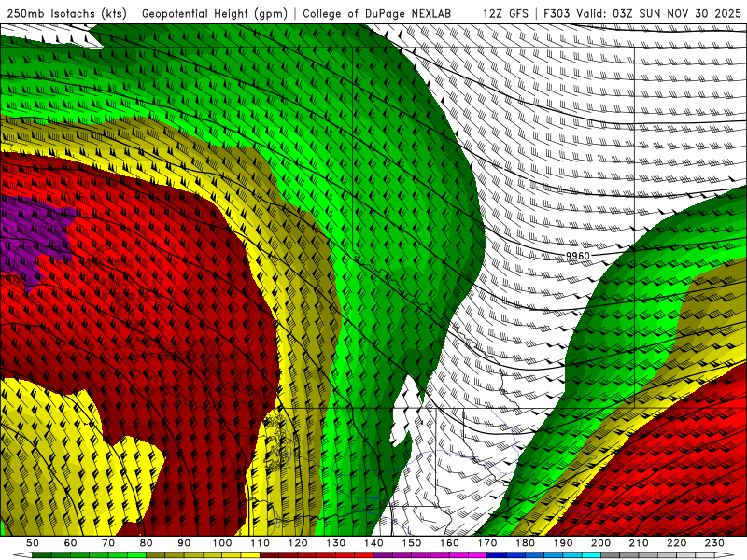Click the 80 knot colorbar label
This screenshot has width=747, height=560.
(147, 543)
